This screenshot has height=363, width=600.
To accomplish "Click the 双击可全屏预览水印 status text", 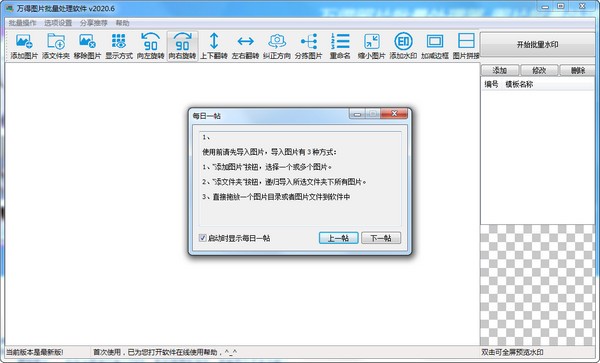I will pyautogui.click(x=512, y=352).
